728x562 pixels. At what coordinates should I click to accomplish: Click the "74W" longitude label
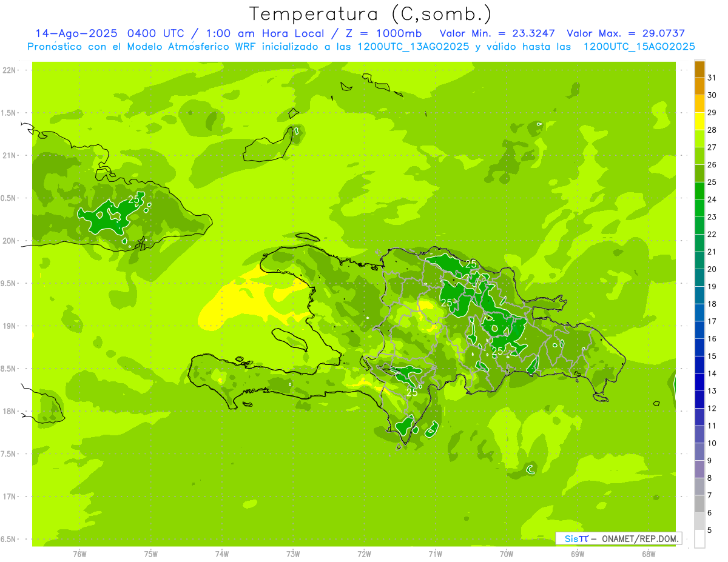[221, 554]
